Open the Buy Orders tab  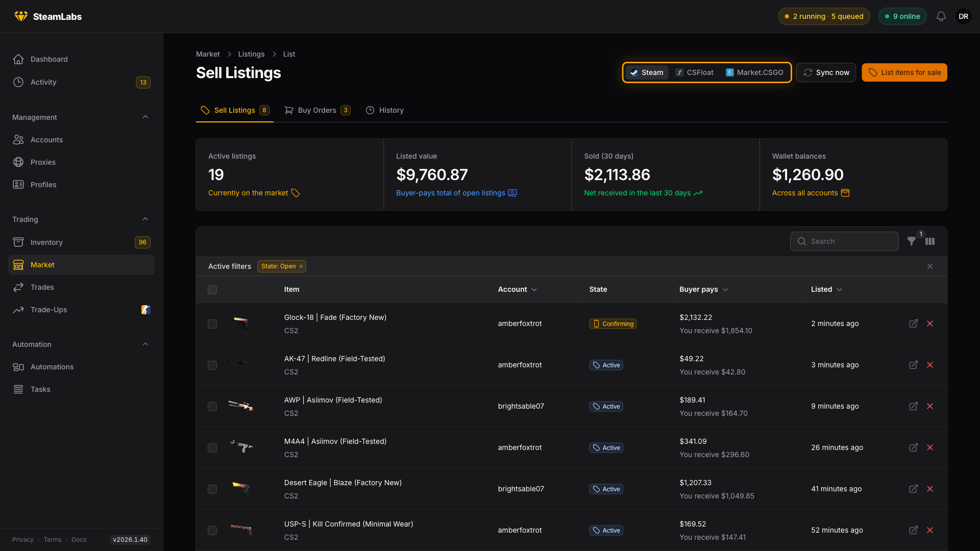(317, 110)
